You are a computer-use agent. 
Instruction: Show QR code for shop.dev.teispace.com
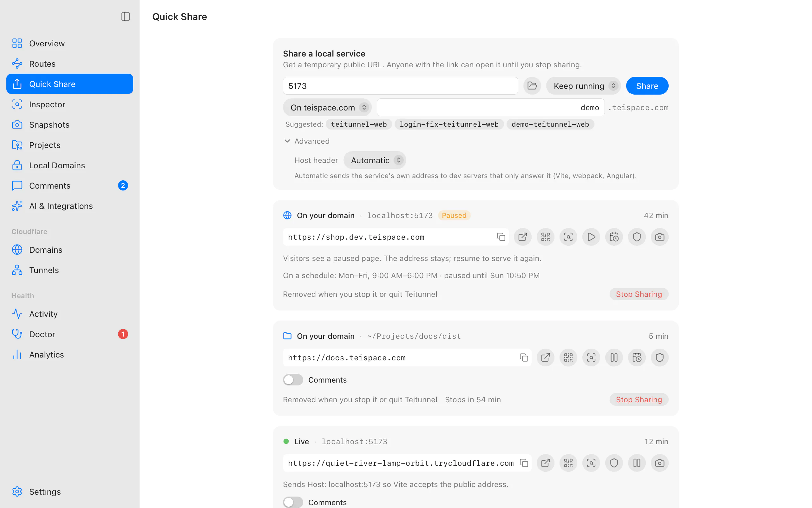click(545, 237)
